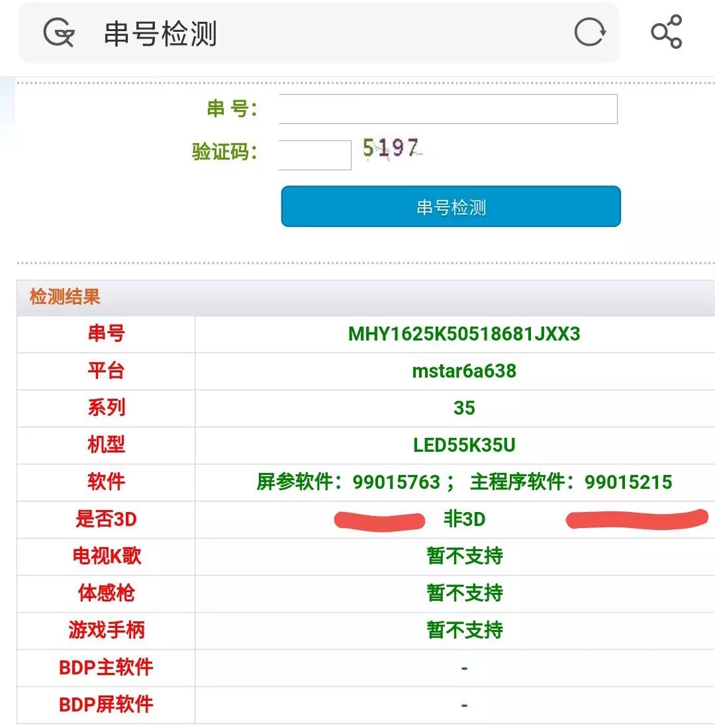The width and height of the screenshot is (715, 728).
Task: Tap the 电视K歌 row label
Action: 107,556
